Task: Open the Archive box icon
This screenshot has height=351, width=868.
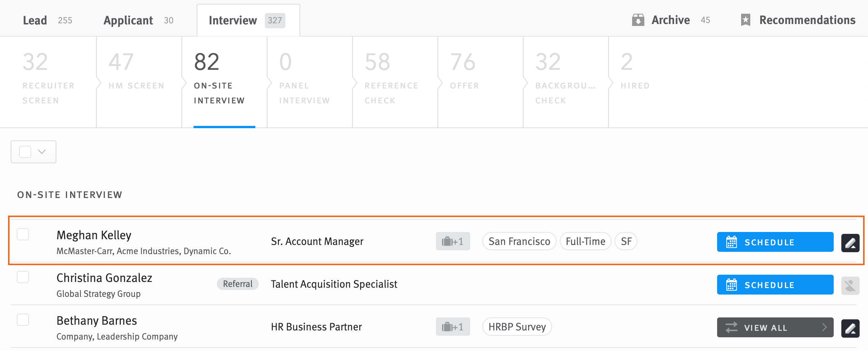Action: [638, 20]
